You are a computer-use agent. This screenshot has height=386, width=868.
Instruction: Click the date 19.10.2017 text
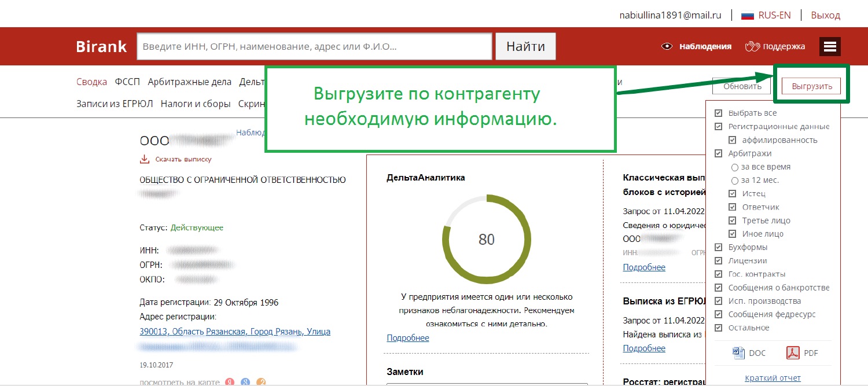tap(156, 365)
